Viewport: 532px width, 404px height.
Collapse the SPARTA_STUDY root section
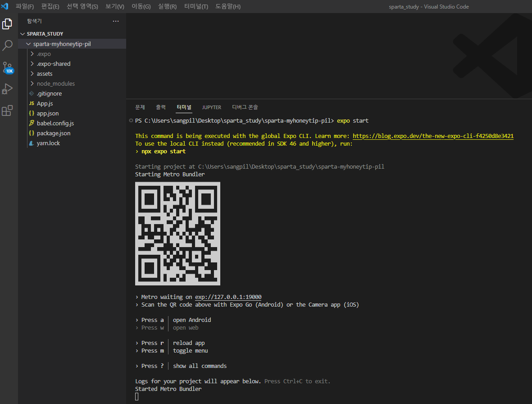click(x=23, y=34)
